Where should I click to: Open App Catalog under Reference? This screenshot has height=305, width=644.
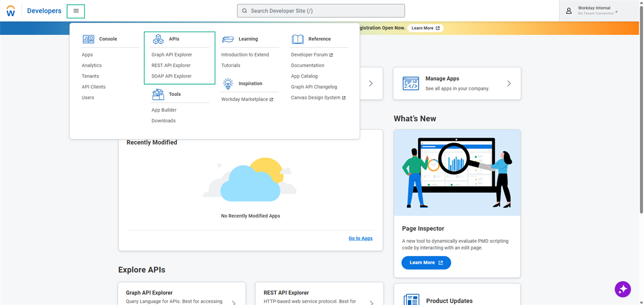coord(304,76)
